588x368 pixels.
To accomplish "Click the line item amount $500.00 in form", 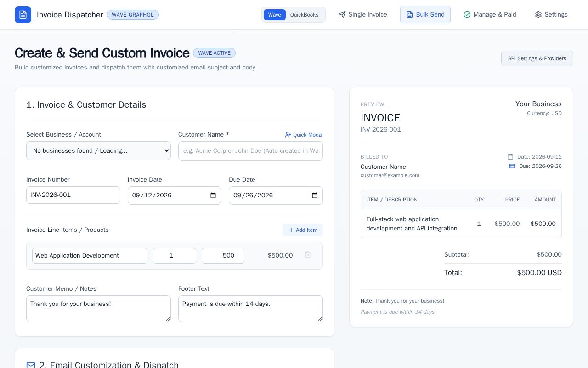I will [280, 256].
